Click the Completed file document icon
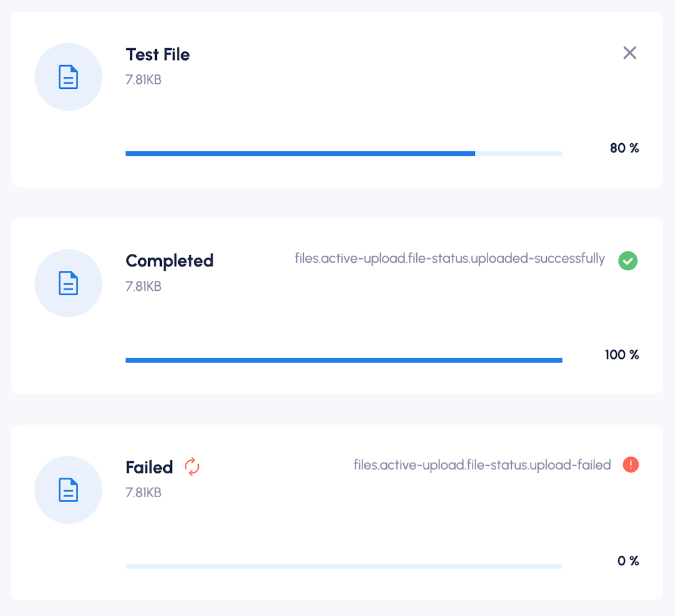Viewport: 675px width, 616px height. tap(69, 283)
